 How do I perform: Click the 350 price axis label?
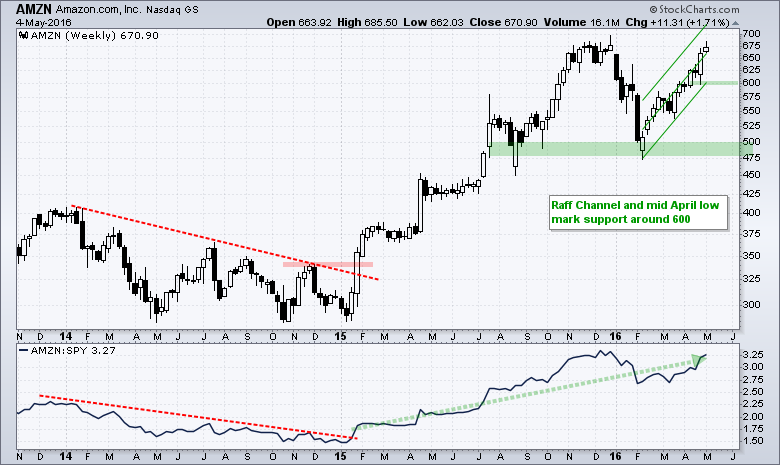751,255
